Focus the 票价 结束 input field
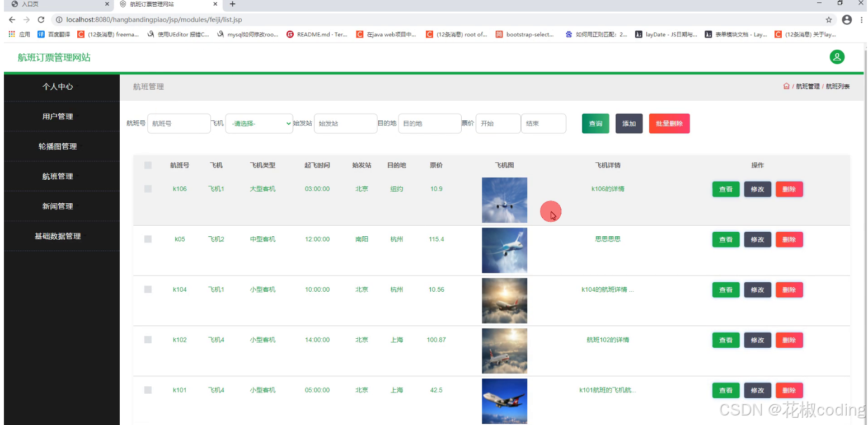This screenshot has width=868, height=425. click(543, 124)
